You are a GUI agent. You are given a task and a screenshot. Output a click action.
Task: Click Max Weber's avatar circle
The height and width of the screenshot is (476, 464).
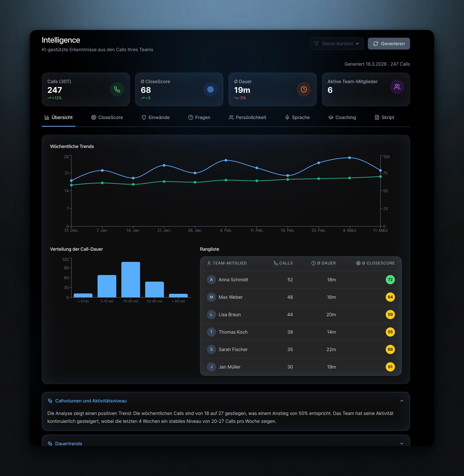point(211,297)
